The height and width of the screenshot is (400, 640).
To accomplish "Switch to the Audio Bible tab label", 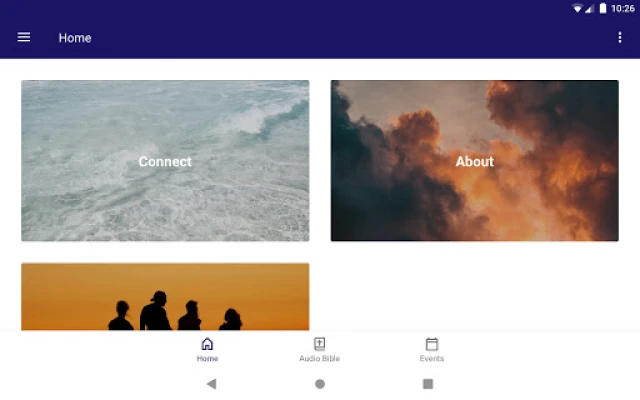I will [320, 358].
